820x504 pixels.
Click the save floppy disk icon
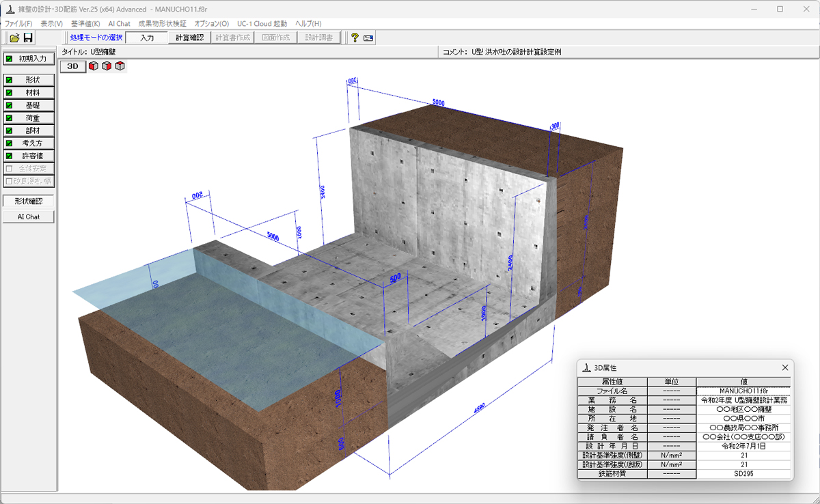point(28,38)
